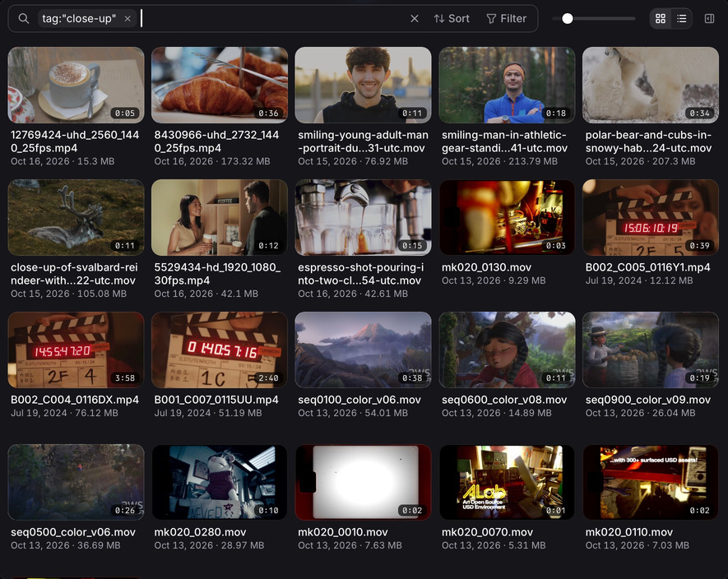The height and width of the screenshot is (579, 728).
Task: Open the seq0100_color_v06.mov mountain thumbnail
Action: pos(363,350)
